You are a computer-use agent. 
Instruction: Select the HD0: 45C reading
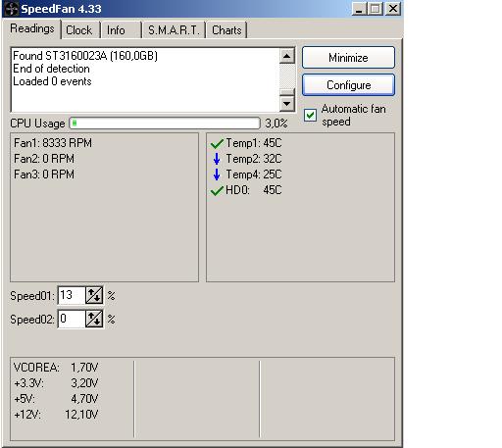(x=254, y=190)
